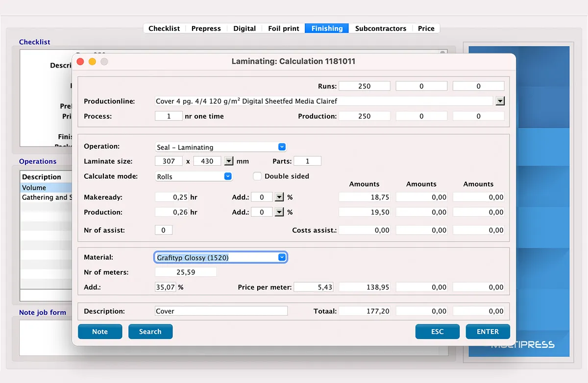Click the Production Add. value field
This screenshot has width=588, height=383.
[x=261, y=212]
